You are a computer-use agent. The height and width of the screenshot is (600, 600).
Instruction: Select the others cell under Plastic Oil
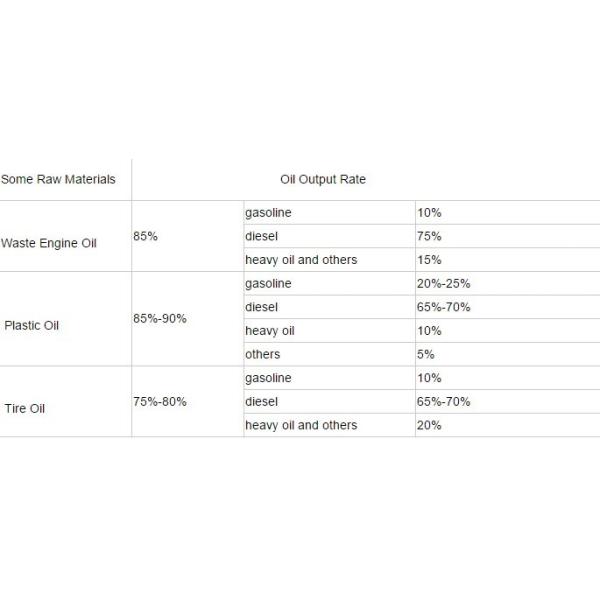[263, 354]
